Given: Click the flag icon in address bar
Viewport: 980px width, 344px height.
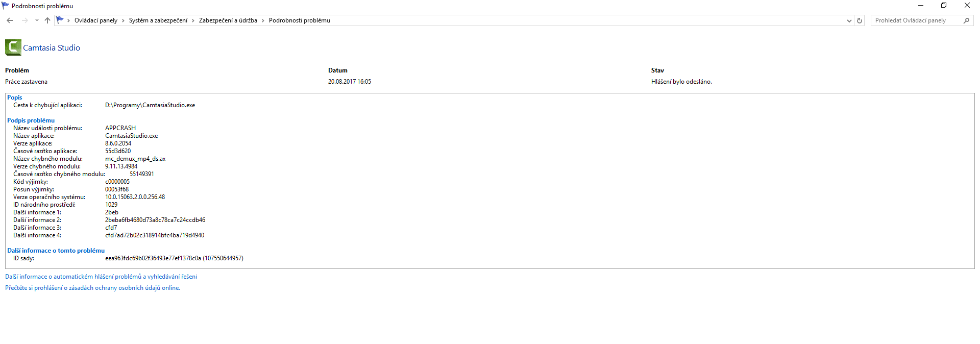Looking at the screenshot, I should (x=60, y=20).
